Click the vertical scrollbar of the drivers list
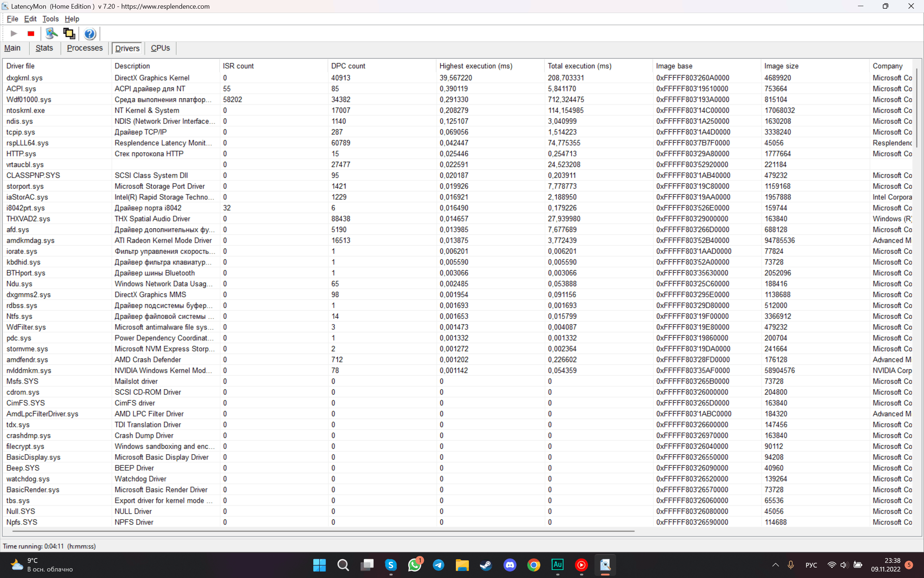This screenshot has width=924, height=578. click(917, 108)
